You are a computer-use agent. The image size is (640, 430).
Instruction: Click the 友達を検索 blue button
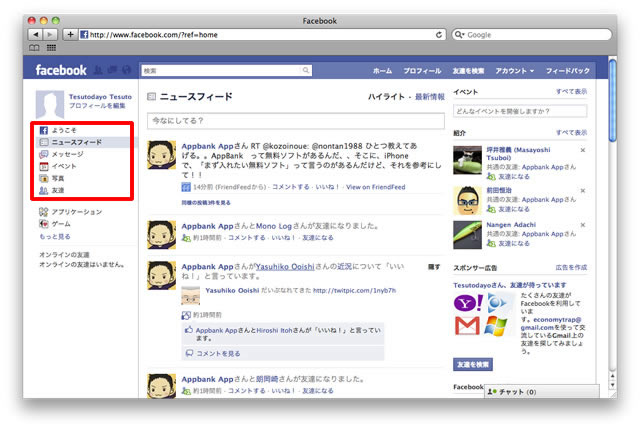coord(473,364)
